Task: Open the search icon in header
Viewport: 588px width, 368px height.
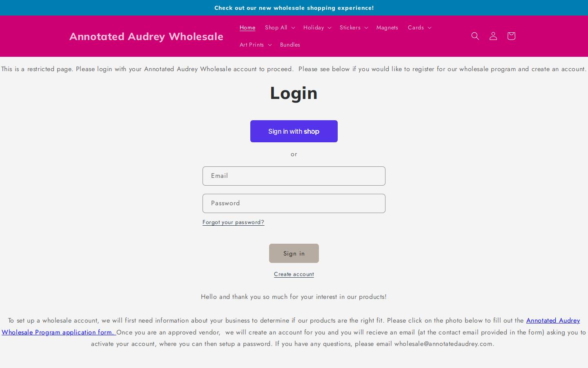Action: [475, 36]
